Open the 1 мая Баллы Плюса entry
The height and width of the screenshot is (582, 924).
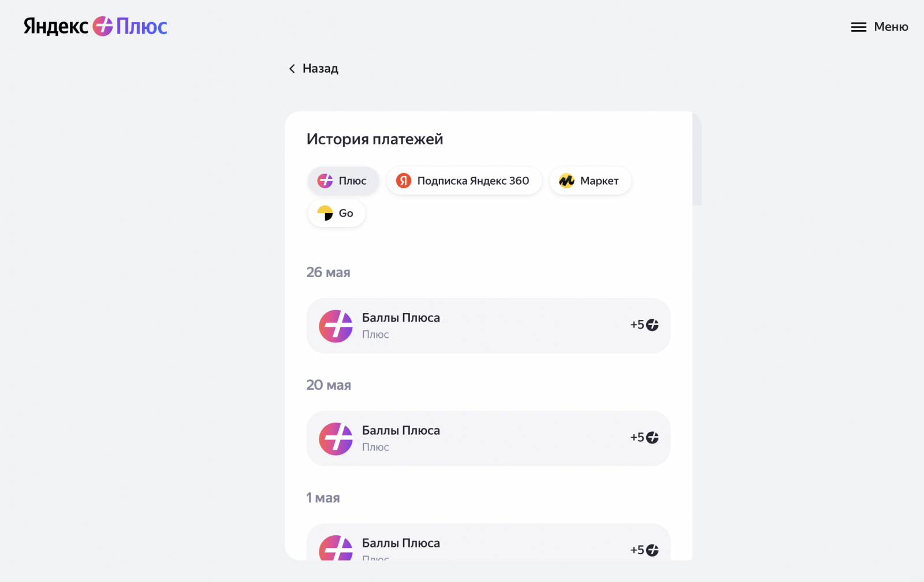coord(489,542)
